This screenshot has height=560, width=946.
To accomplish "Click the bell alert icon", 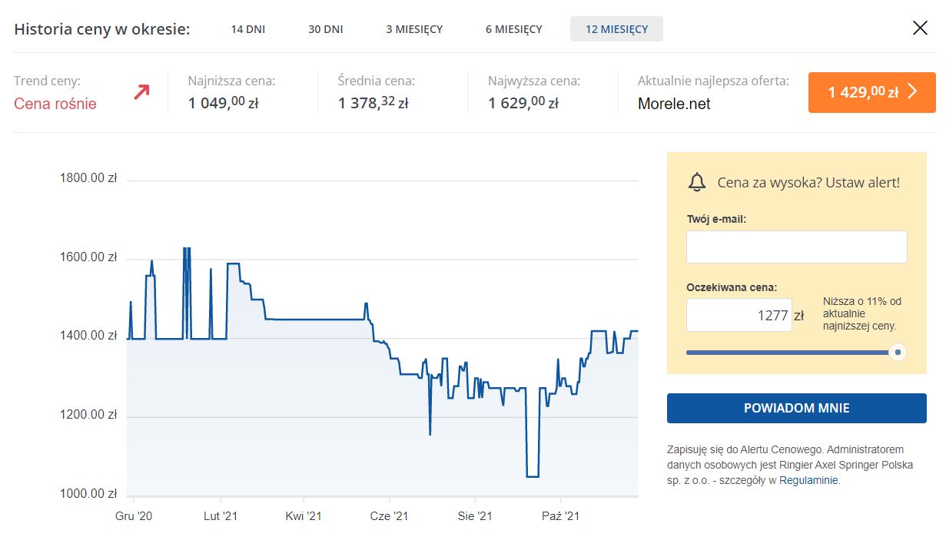I will [x=697, y=182].
